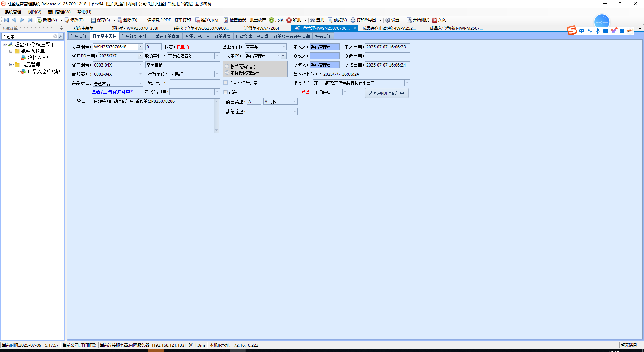This screenshot has height=352, width=644.
Task: Jump to the last record
Action: [x=30, y=20]
